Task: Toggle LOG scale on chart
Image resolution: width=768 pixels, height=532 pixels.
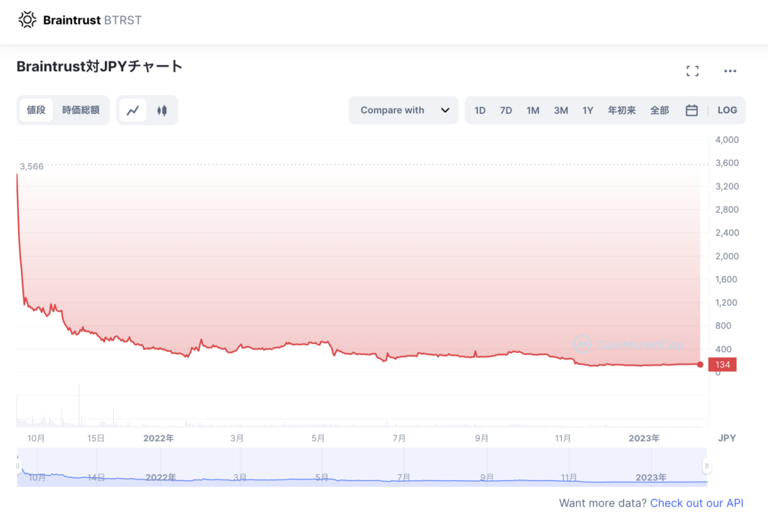Action: (x=727, y=110)
